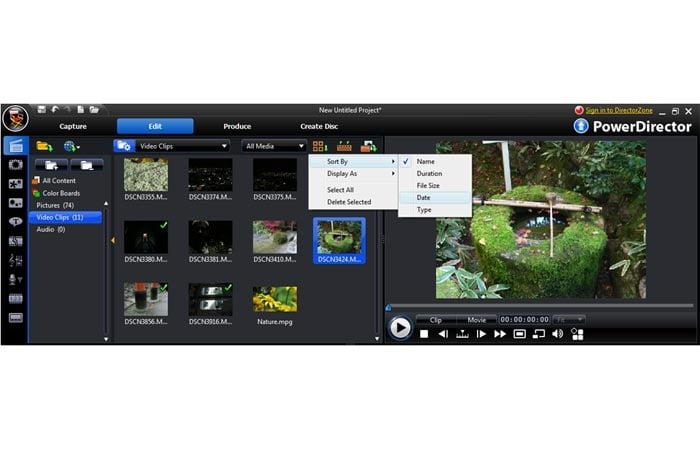Select Pictures (74) folder
The width and height of the screenshot is (700, 450).
55,205
